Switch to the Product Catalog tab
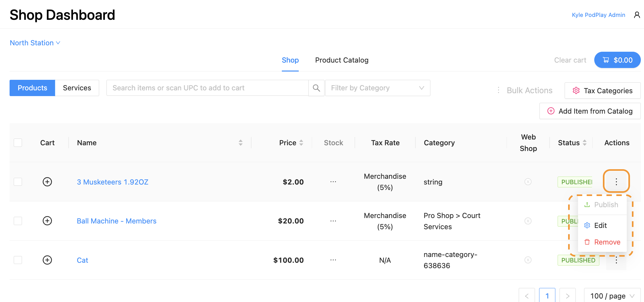644x302 pixels. click(x=341, y=60)
